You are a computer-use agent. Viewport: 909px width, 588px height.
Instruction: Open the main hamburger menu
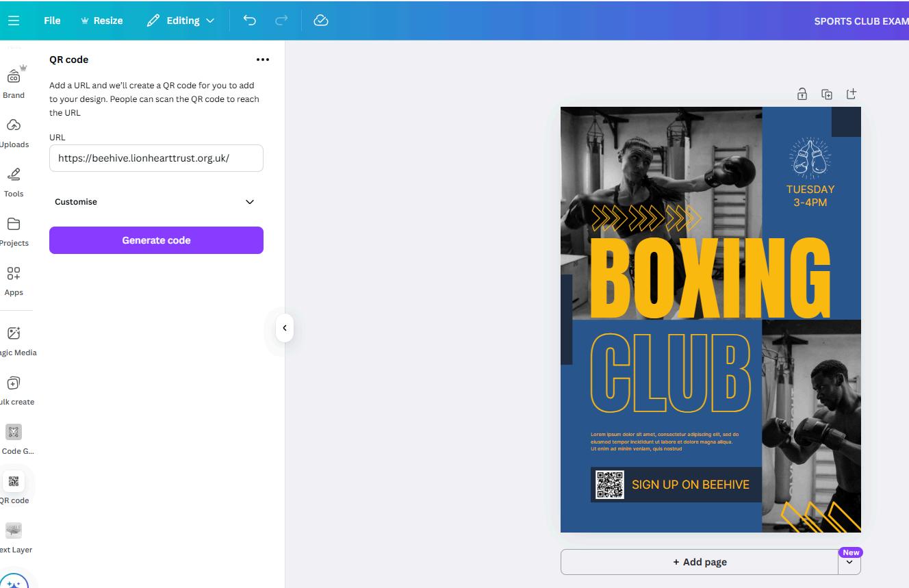[x=14, y=21]
